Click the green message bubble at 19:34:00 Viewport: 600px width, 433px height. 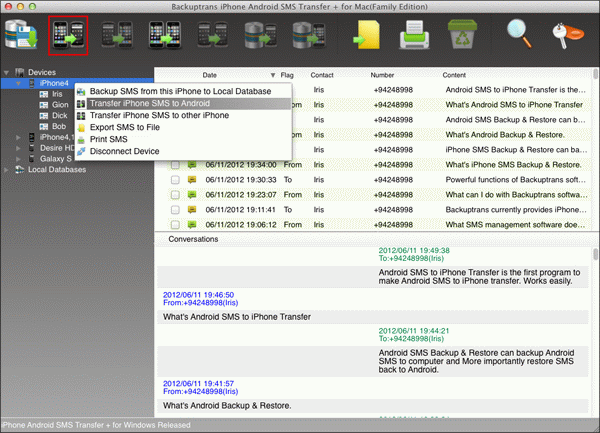pyautogui.click(x=192, y=165)
